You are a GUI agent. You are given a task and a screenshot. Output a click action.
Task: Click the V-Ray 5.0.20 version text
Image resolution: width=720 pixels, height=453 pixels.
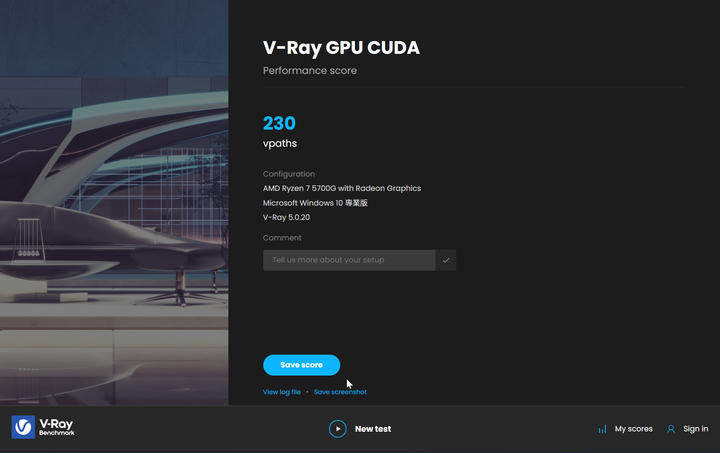pyautogui.click(x=286, y=217)
